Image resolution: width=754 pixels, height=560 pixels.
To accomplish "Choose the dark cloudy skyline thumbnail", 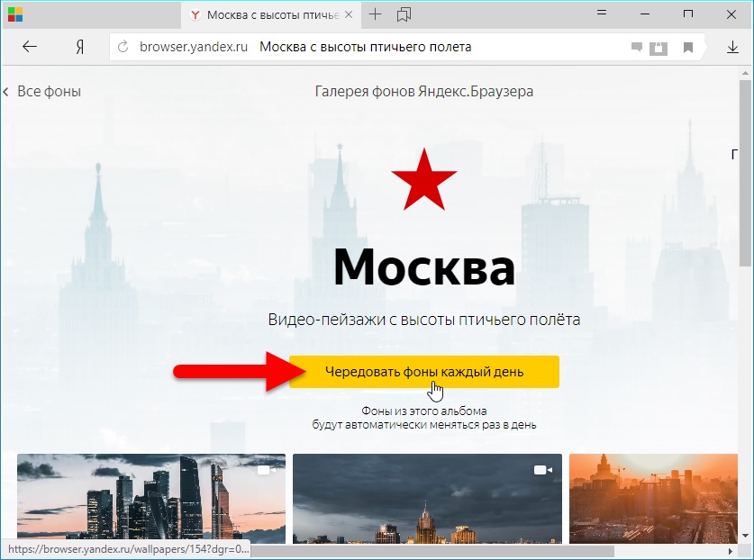I will tap(427, 499).
